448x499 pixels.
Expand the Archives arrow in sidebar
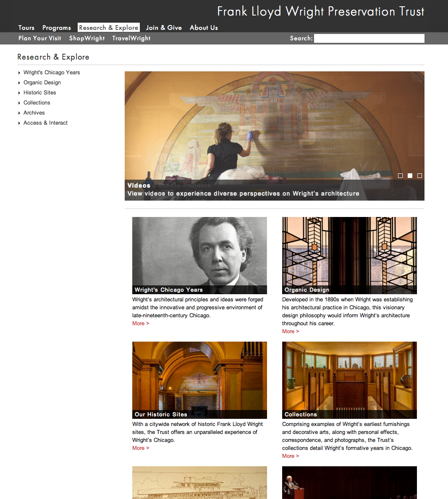(19, 113)
